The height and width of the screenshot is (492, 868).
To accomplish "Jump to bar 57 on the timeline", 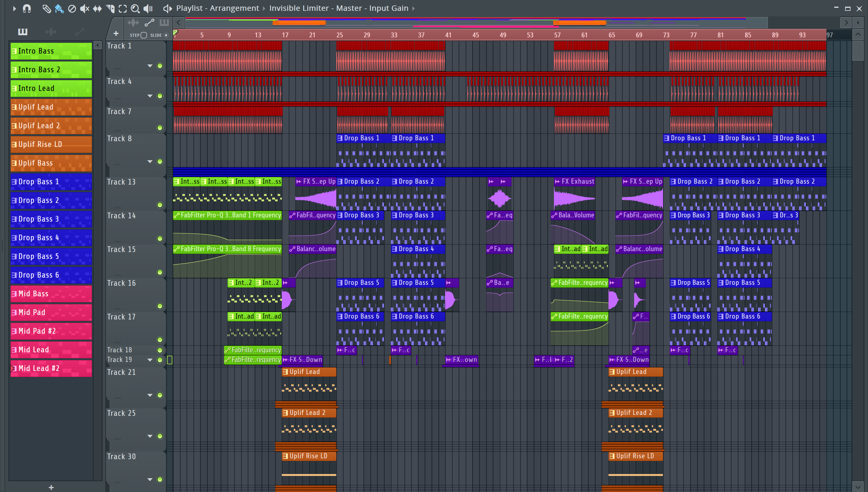I will point(557,35).
